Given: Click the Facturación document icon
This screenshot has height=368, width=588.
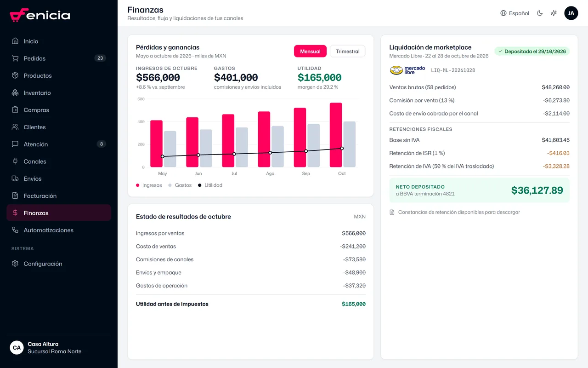Looking at the screenshot, I should (x=15, y=195).
